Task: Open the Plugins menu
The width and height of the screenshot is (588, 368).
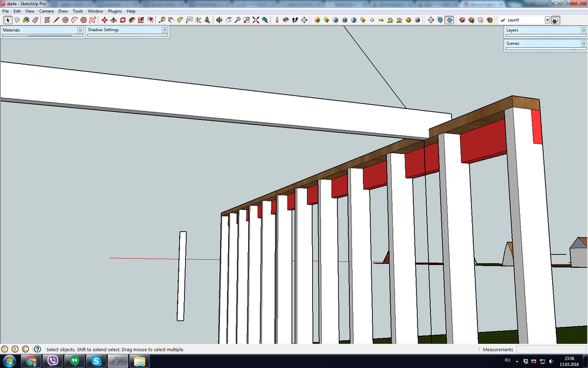Action: point(115,11)
